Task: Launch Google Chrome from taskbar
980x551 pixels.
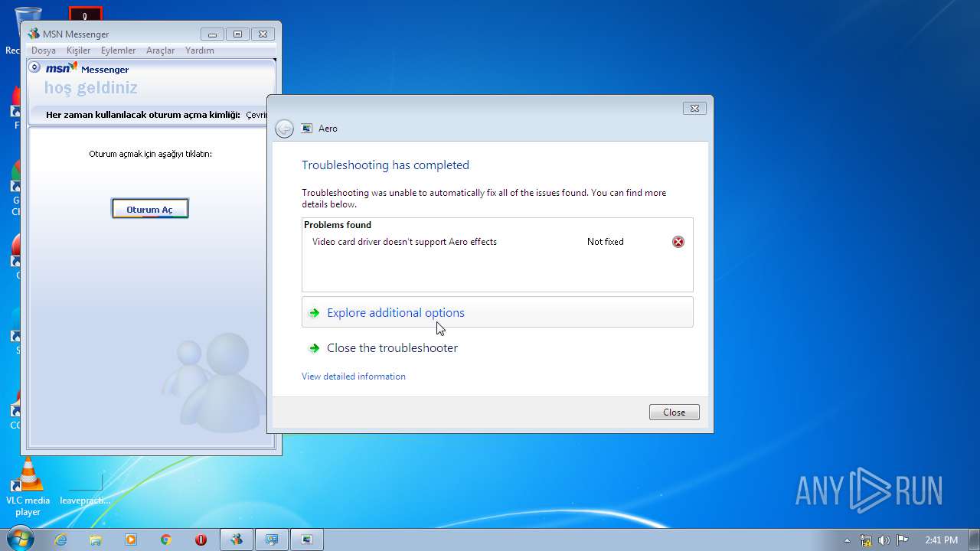Action: pos(166,540)
